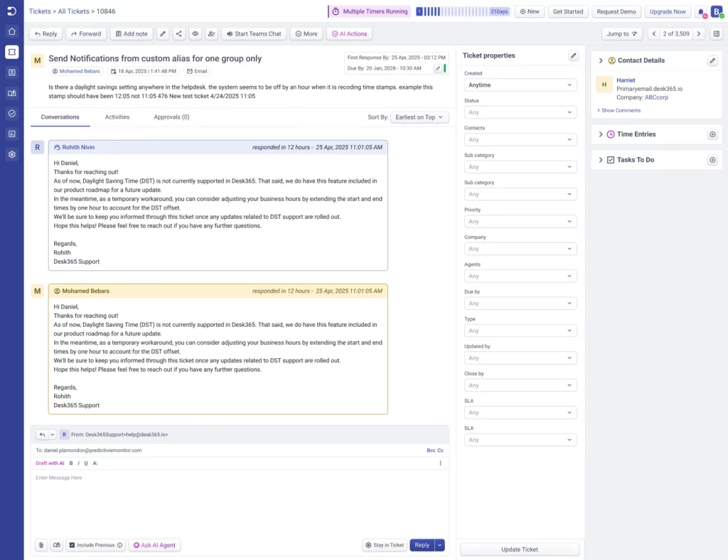The height and width of the screenshot is (560, 728).
Task: Open the Priority dropdown in Ticket properties
Action: pyautogui.click(x=520, y=222)
